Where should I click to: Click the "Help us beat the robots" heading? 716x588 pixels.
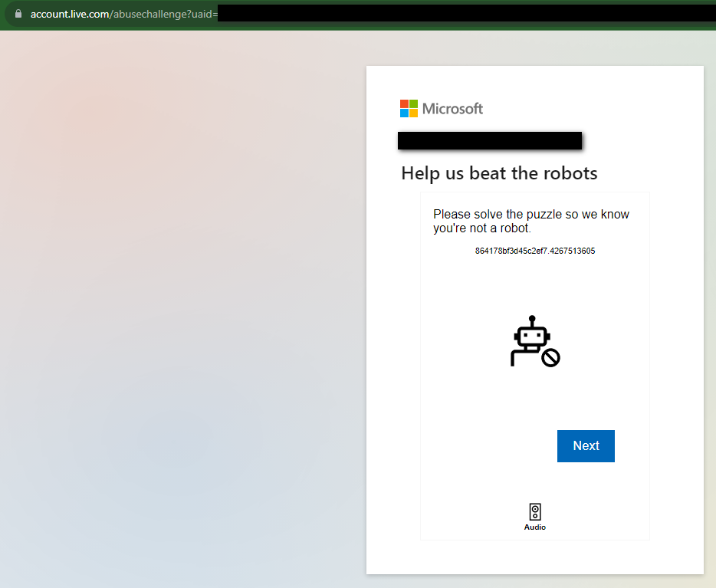(499, 173)
